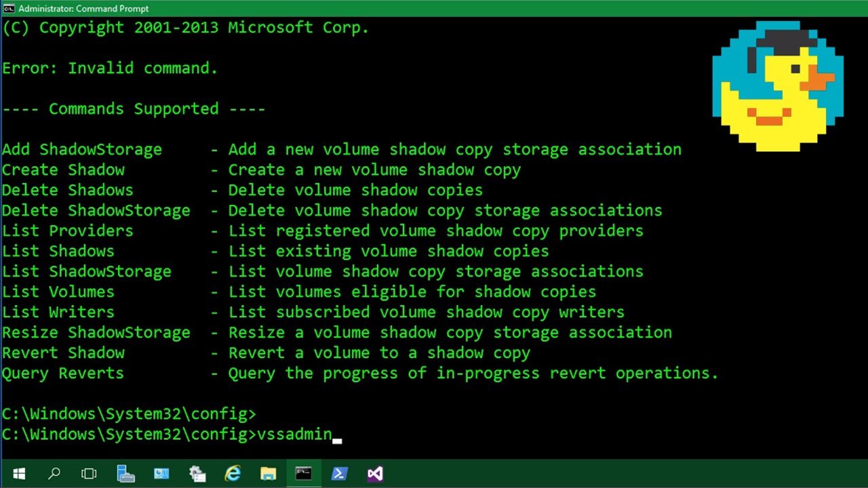Click 'List subscribed volume shadow copy writers' description
Screen dimensions: 868x488
(x=427, y=312)
